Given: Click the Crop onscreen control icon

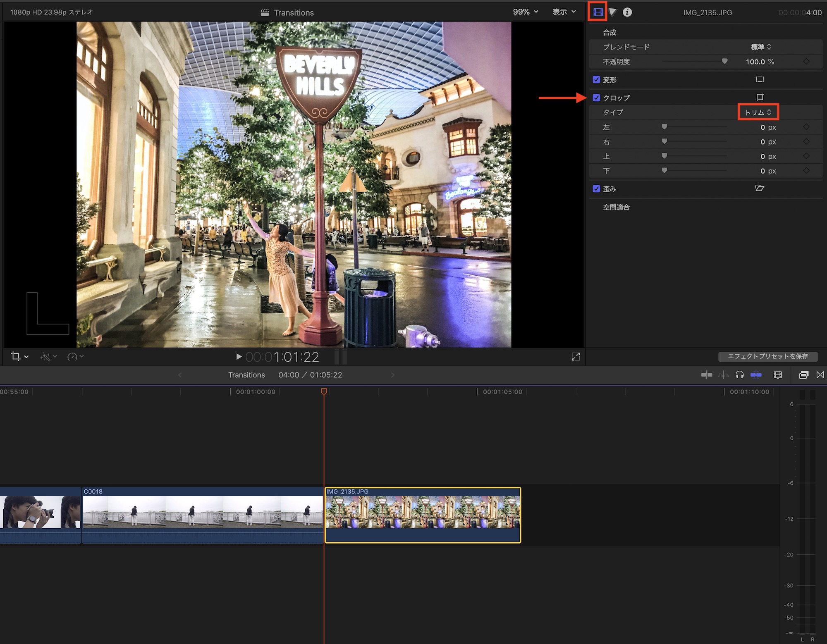Looking at the screenshot, I should coord(760,97).
